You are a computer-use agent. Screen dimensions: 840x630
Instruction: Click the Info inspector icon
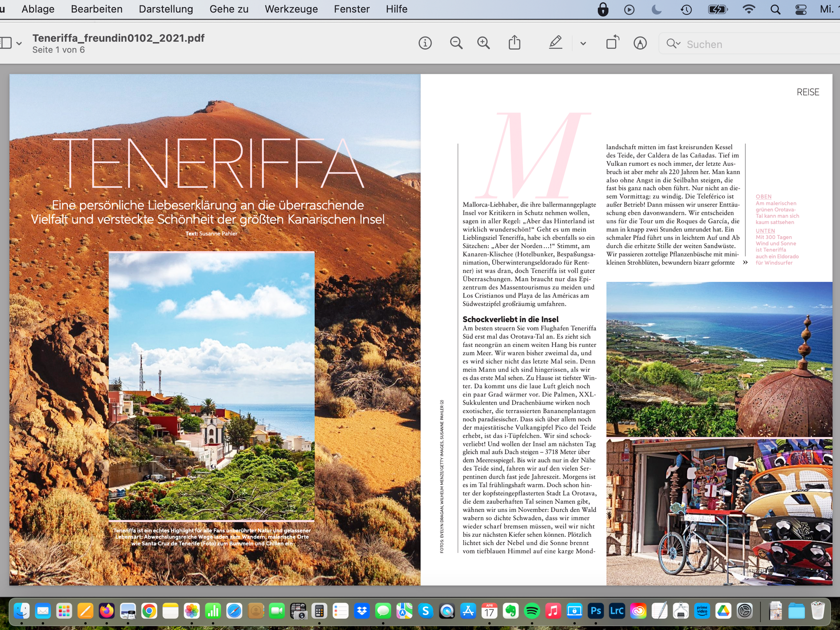coord(425,43)
